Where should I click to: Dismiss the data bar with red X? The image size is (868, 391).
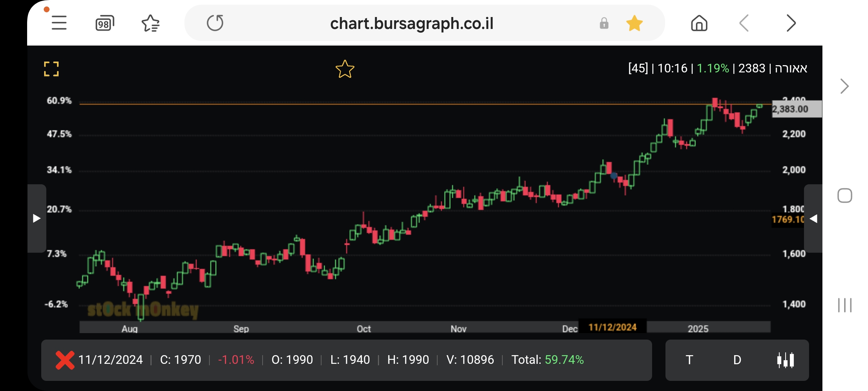pos(65,360)
